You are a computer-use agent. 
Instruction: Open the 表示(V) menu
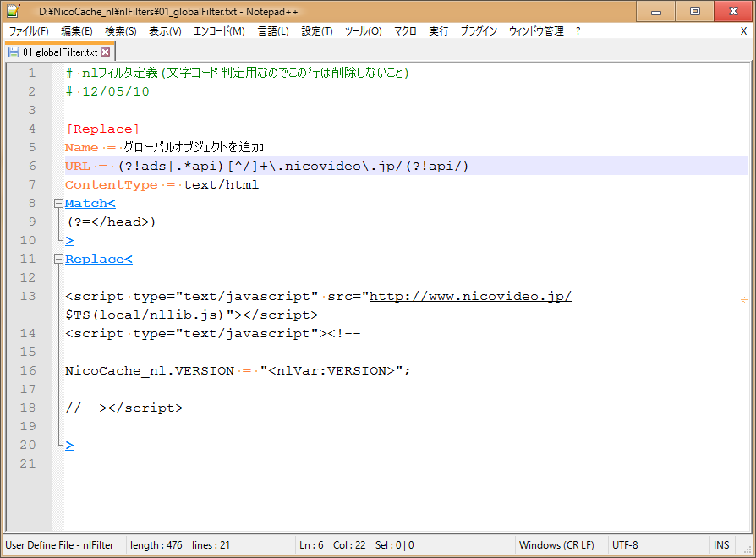tap(165, 31)
